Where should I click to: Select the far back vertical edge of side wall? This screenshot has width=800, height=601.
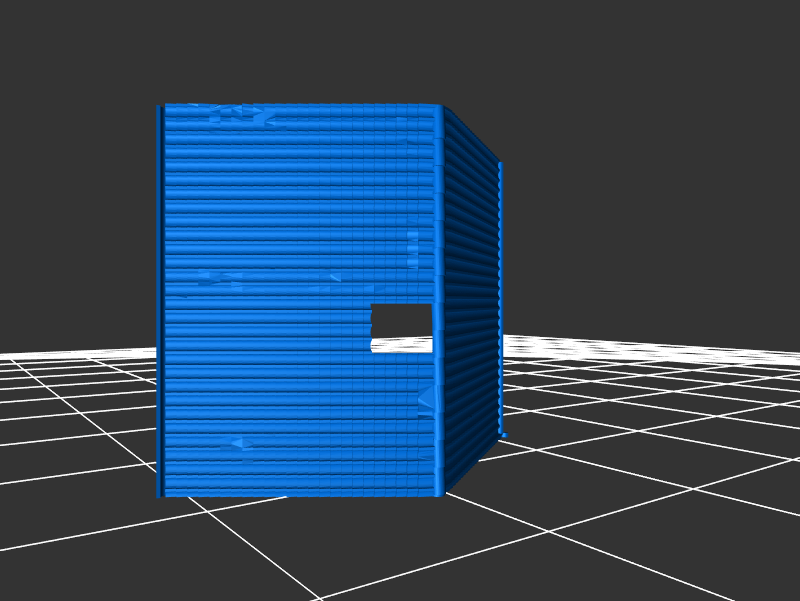pyautogui.click(x=500, y=300)
